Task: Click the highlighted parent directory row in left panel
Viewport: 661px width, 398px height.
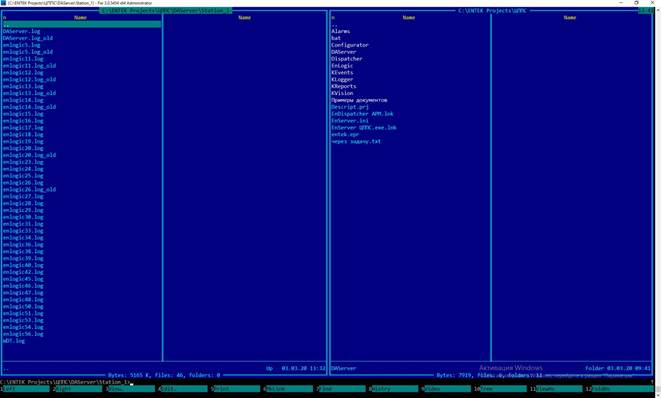Action: pyautogui.click(x=82, y=24)
